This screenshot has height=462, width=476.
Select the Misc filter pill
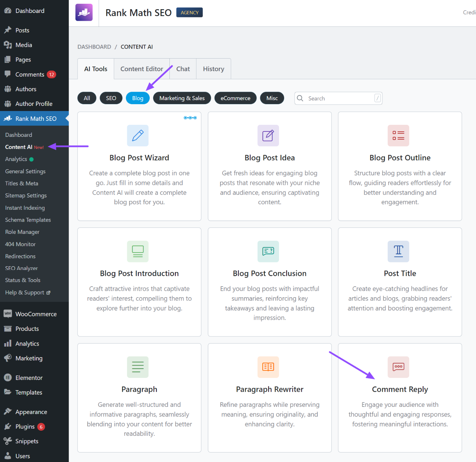coord(272,98)
